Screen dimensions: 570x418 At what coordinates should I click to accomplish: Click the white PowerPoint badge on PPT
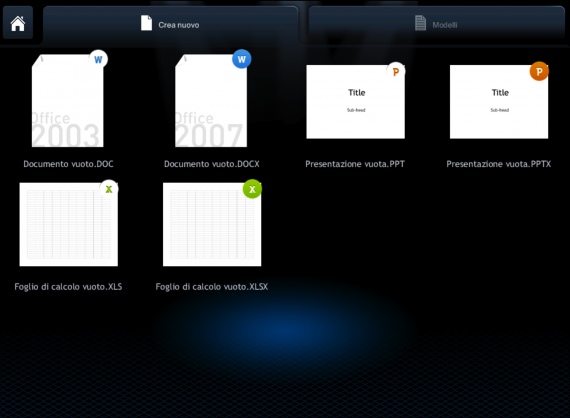(396, 72)
